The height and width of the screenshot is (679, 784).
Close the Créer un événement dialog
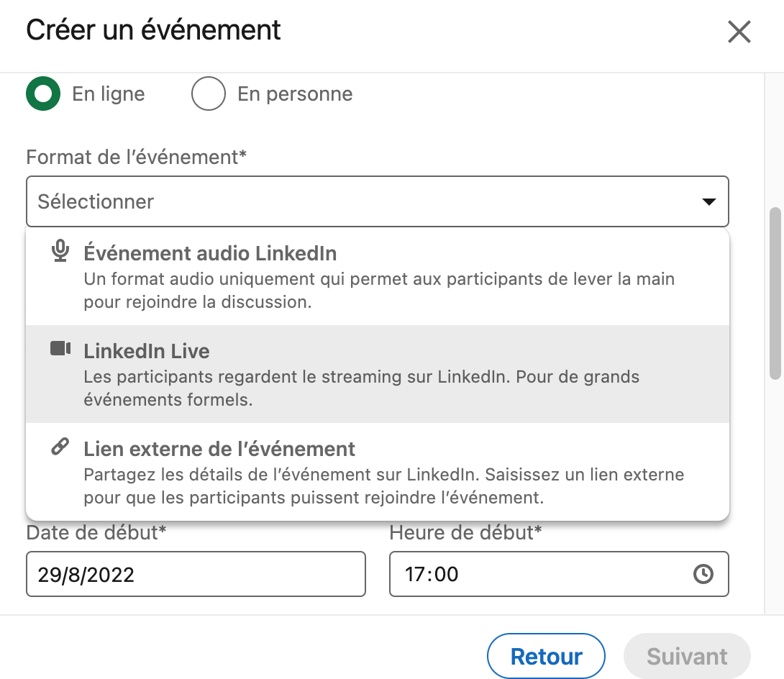point(739,32)
